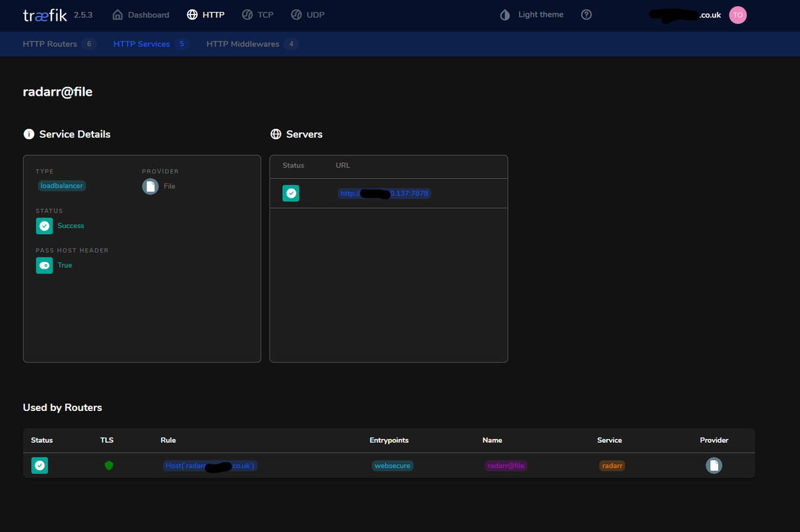Click the Host rule tag in router row

click(210, 466)
